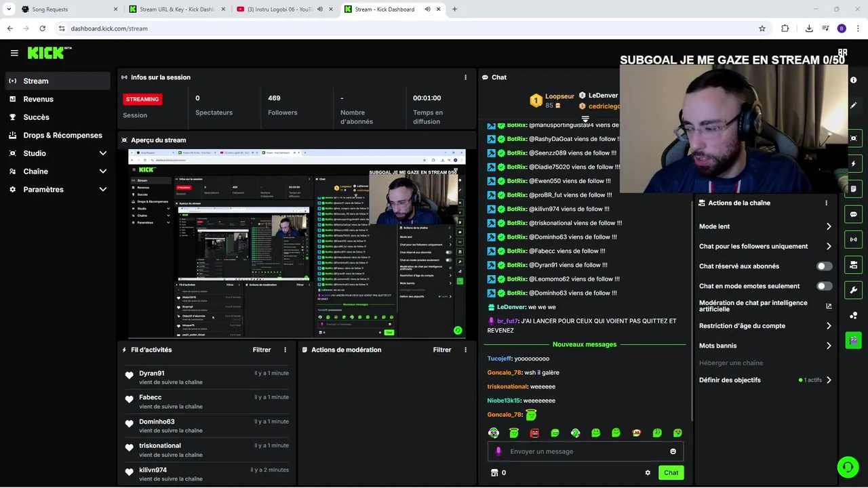Click kilivn974 in the activity feed
The width and height of the screenshot is (868, 488).
(x=153, y=470)
